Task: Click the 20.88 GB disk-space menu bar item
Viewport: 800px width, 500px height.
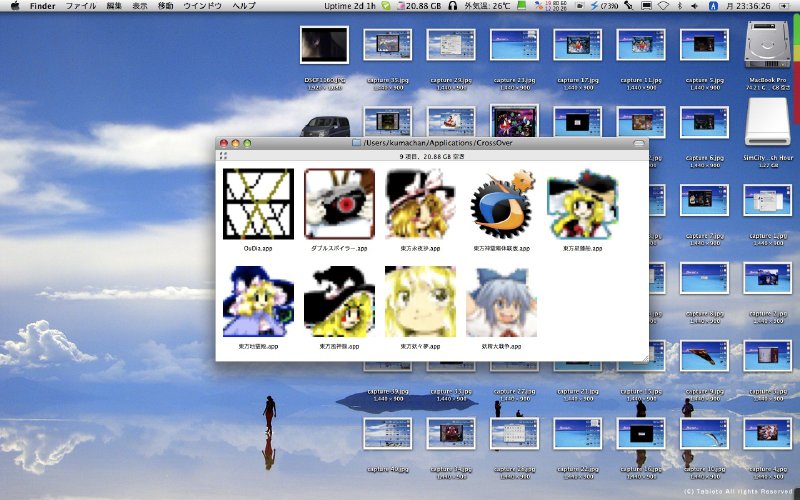Action: click(419, 6)
